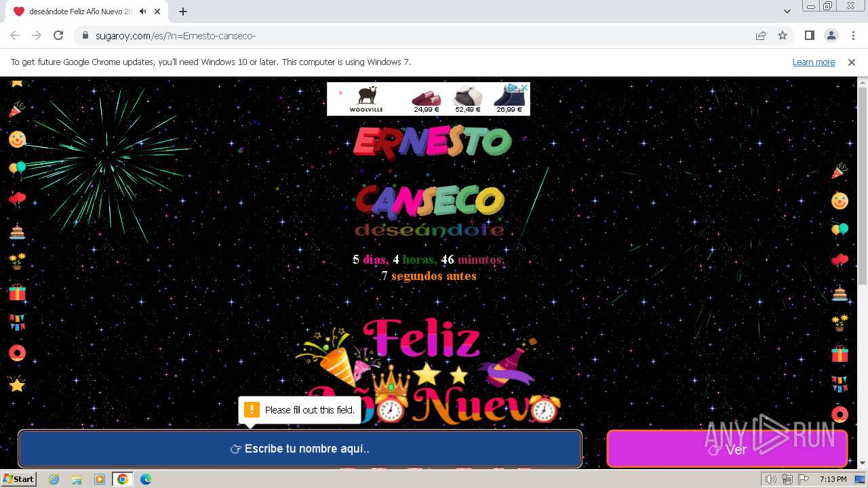The height and width of the screenshot is (488, 868).
Task: Click the pink Ver button
Action: (x=727, y=449)
